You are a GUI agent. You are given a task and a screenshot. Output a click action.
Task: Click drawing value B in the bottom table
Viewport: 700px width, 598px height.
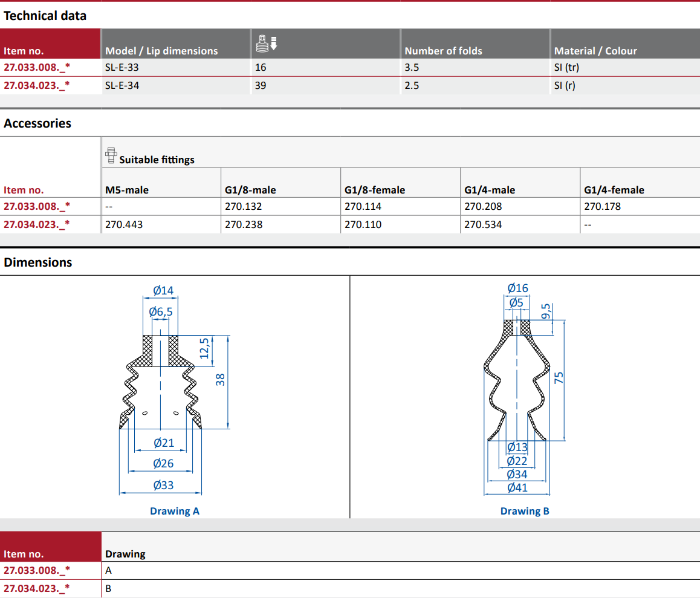(x=108, y=588)
